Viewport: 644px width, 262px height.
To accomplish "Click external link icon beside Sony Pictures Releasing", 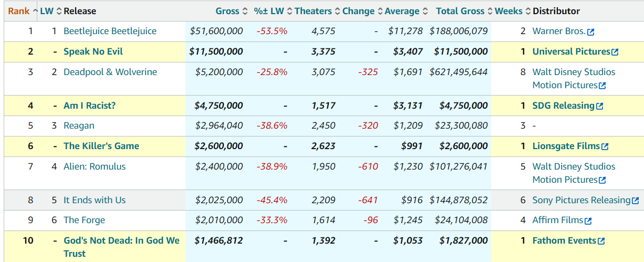I will (x=635, y=201).
